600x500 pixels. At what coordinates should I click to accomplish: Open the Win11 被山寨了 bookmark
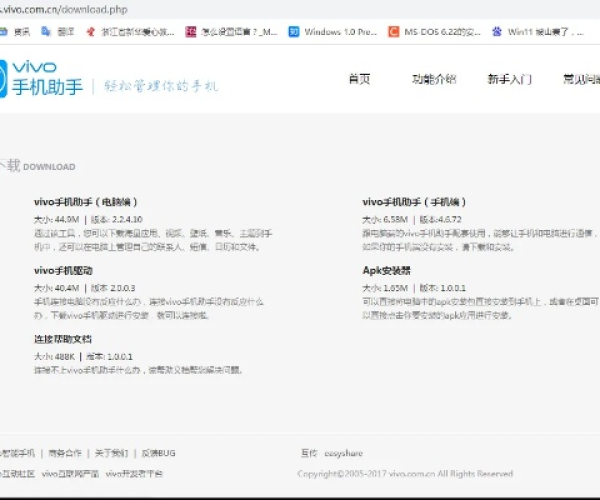pyautogui.click(x=538, y=32)
